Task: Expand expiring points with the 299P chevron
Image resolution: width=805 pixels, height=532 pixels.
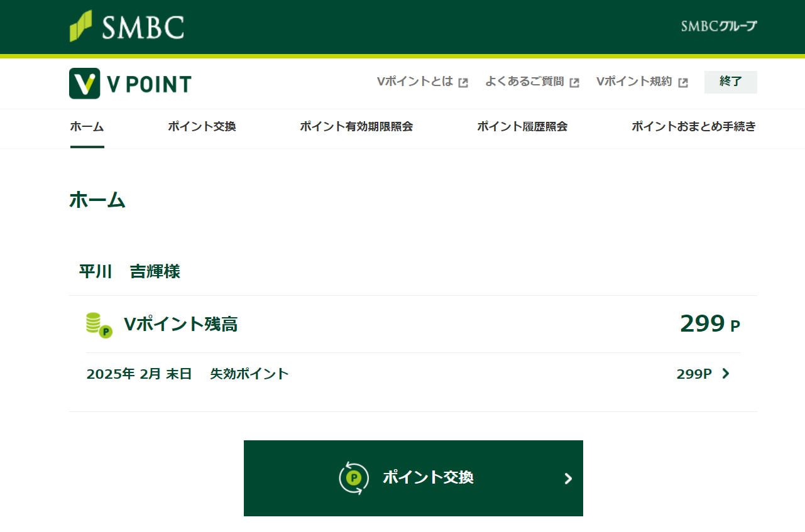Action: [726, 374]
